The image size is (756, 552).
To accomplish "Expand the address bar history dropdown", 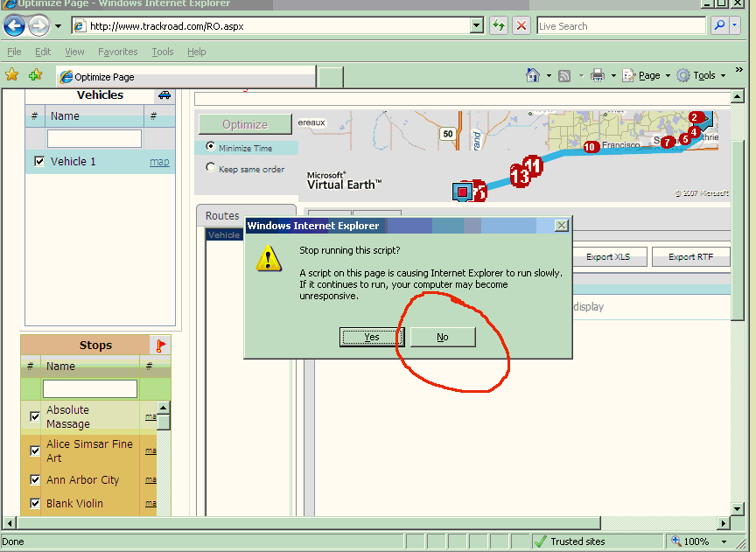I will pos(476,25).
